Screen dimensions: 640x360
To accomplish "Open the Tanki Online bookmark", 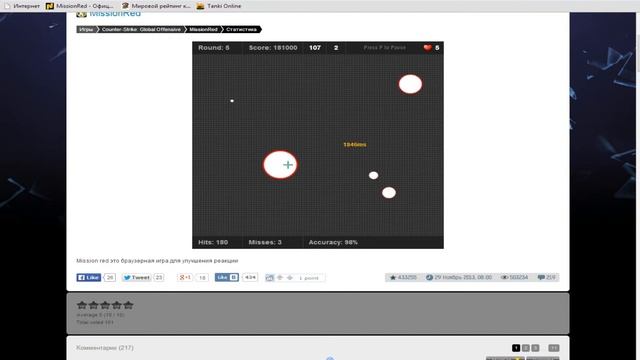I will (x=219, y=6).
